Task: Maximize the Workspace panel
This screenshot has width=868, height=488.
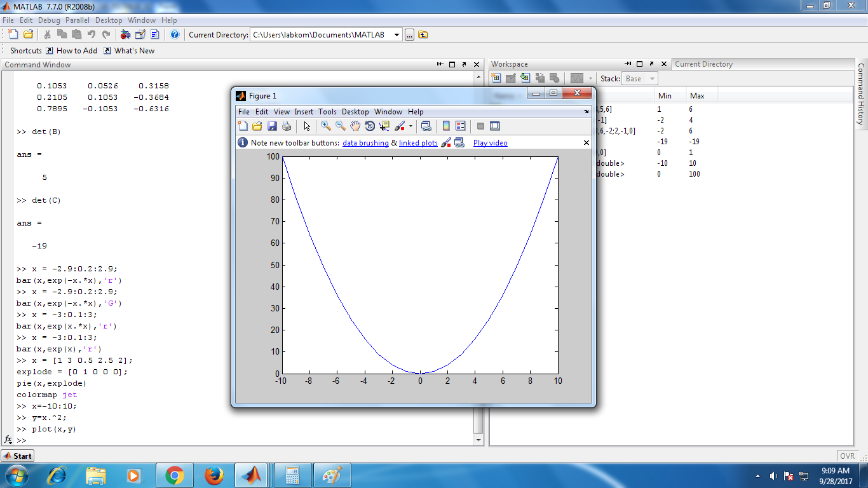Action: click(639, 64)
